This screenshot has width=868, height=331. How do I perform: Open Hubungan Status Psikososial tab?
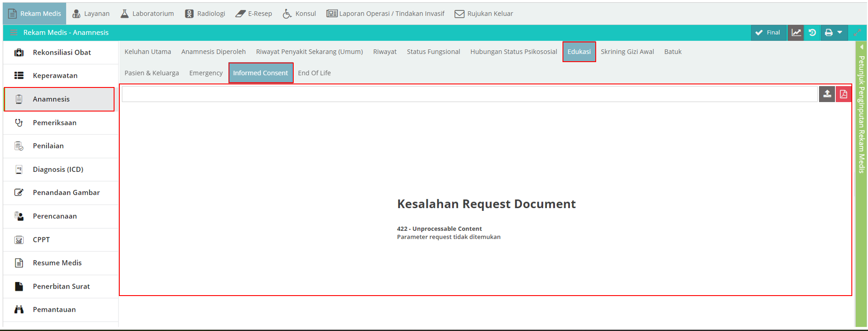click(x=514, y=52)
